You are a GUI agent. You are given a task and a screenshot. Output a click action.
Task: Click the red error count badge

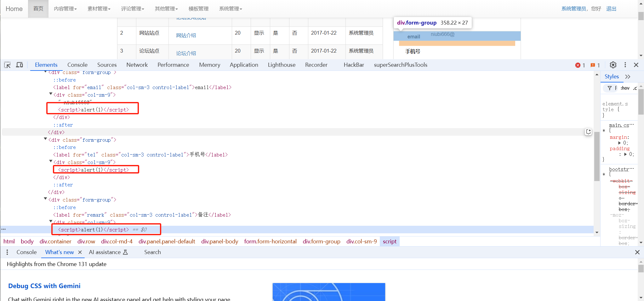click(x=580, y=65)
